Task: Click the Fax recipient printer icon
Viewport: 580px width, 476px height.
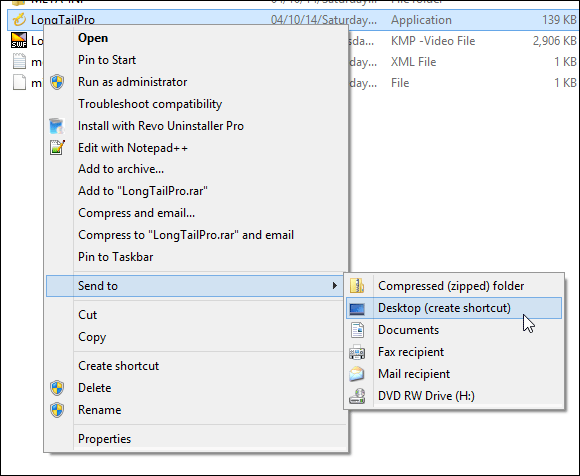Action: pos(357,352)
